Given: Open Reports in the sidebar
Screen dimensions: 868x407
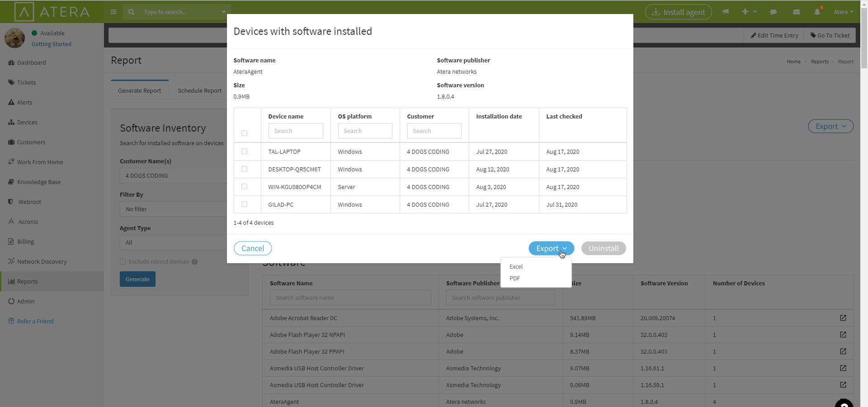Looking at the screenshot, I should pos(27,281).
